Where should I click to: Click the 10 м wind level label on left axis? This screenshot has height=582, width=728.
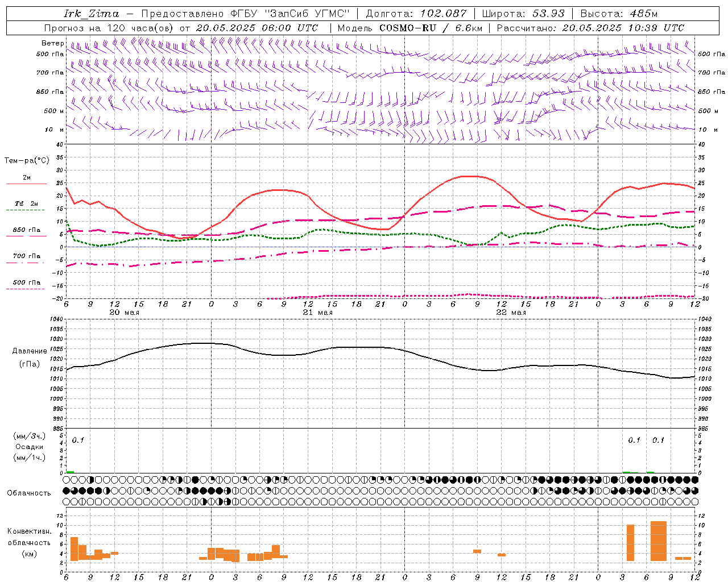pos(55,130)
